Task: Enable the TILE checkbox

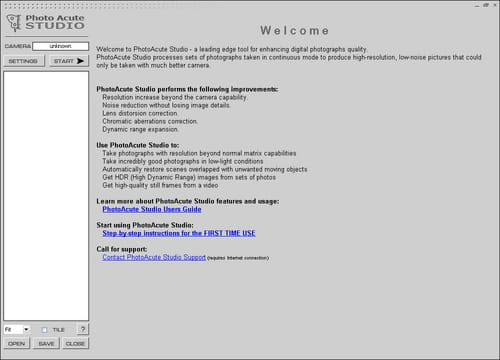Action: click(x=44, y=330)
